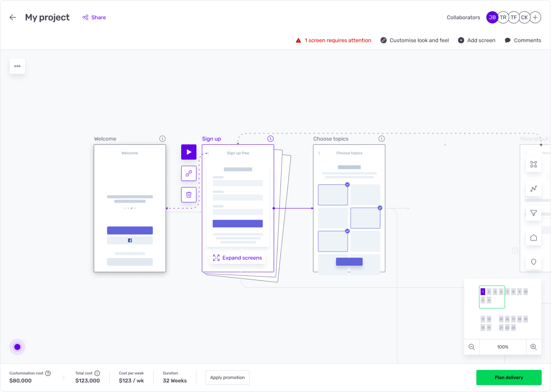The height and width of the screenshot is (392, 551).
Task: Click Add screen
Action: pyautogui.click(x=476, y=40)
